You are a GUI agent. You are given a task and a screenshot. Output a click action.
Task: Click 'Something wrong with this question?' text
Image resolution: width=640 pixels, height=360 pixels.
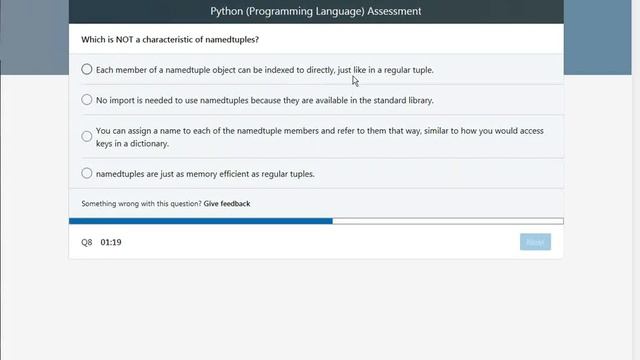141,204
